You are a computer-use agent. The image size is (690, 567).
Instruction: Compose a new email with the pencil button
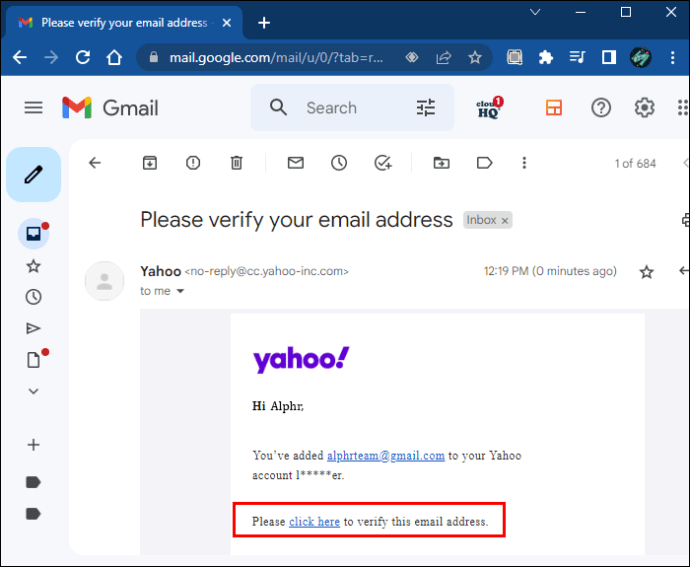(33, 175)
